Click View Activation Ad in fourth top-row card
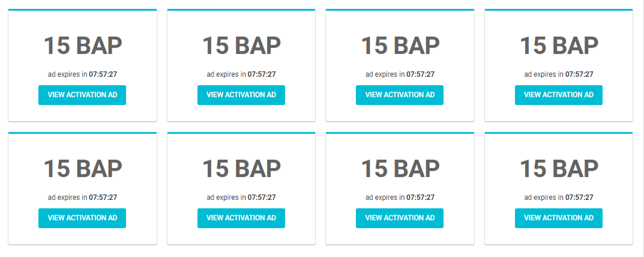Viewport: 644px width, 257px height. coord(559,95)
